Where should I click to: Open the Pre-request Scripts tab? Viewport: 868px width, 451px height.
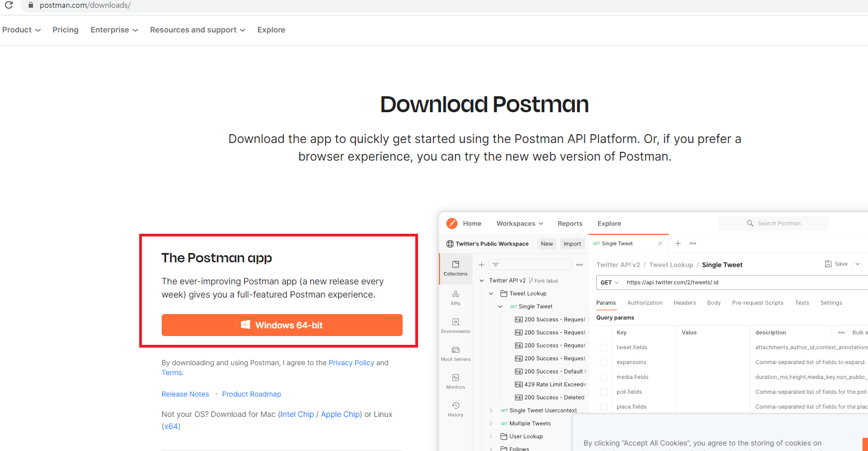tap(757, 303)
